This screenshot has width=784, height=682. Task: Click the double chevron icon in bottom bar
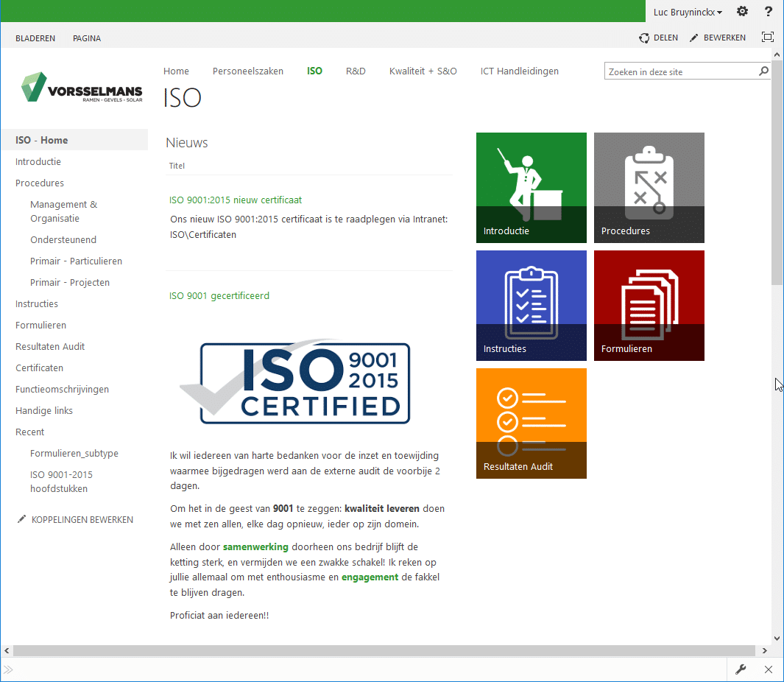pyautogui.click(x=8, y=669)
